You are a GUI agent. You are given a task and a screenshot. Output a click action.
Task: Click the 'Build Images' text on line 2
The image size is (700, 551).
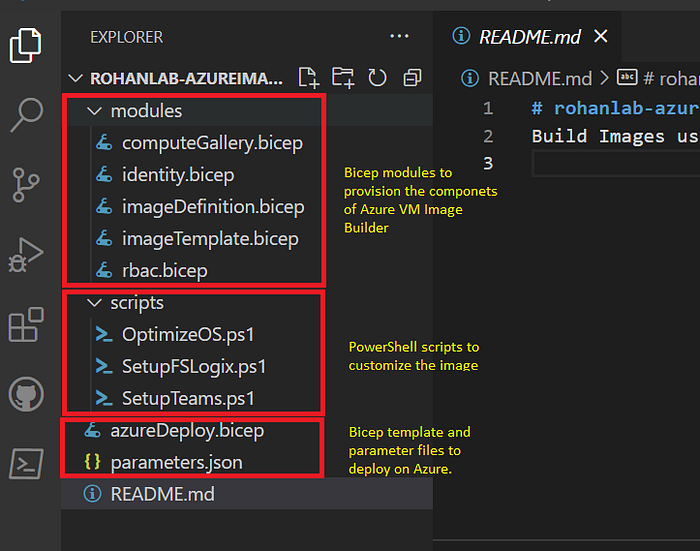pos(598,136)
